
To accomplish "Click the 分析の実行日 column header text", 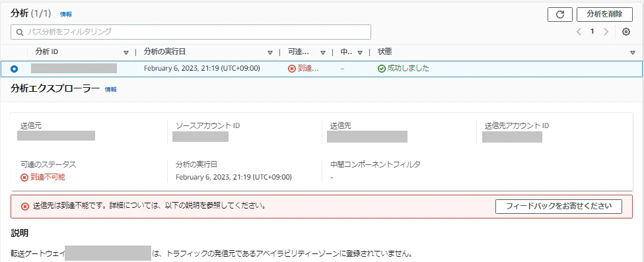I will 164,52.
